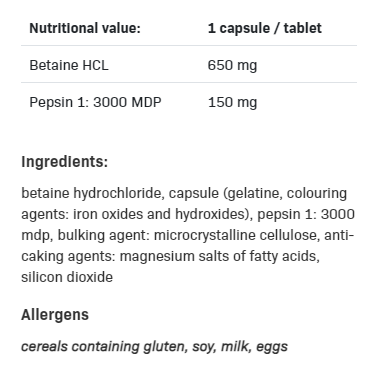Click the cereals containing gluten allergen text
The height and width of the screenshot is (374, 379).
coord(103,347)
